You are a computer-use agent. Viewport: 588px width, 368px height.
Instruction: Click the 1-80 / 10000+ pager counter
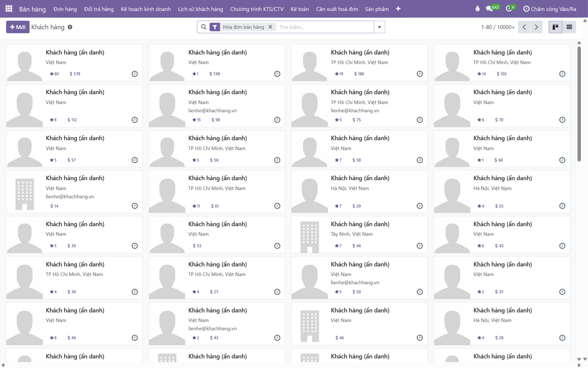[x=498, y=27]
